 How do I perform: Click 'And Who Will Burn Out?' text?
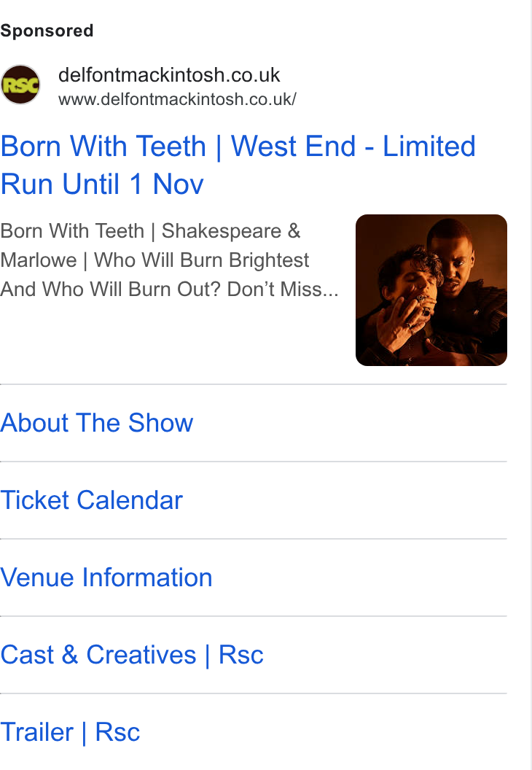(111, 289)
